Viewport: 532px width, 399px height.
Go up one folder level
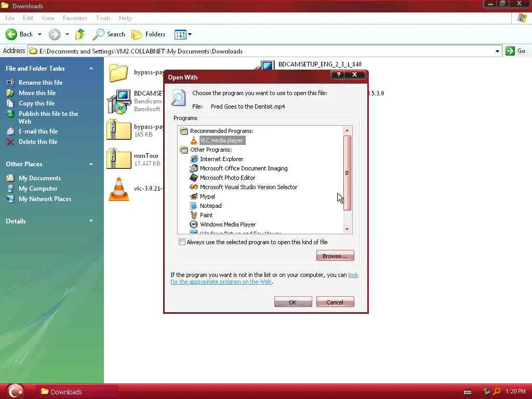point(80,34)
